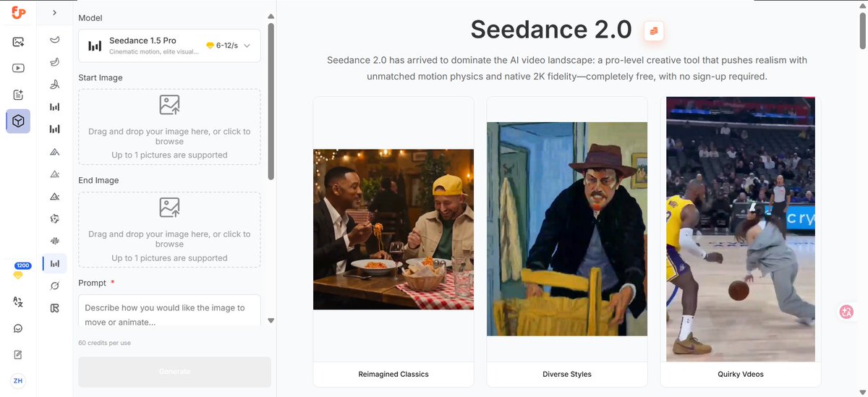Select the swirling star model icon
Screen dimensions: 868x397
point(55,218)
